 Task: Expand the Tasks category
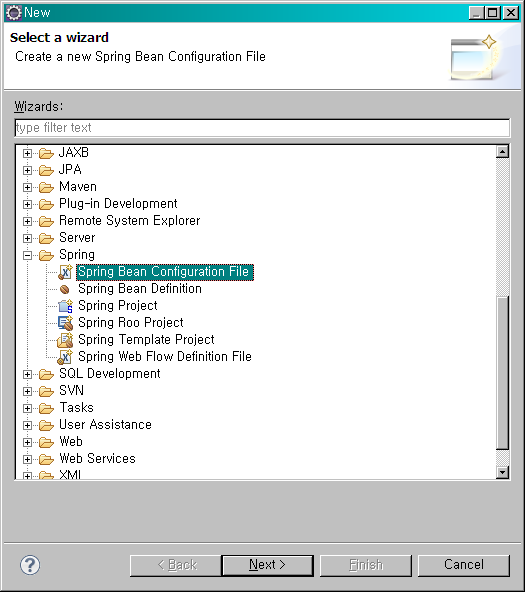coord(27,408)
